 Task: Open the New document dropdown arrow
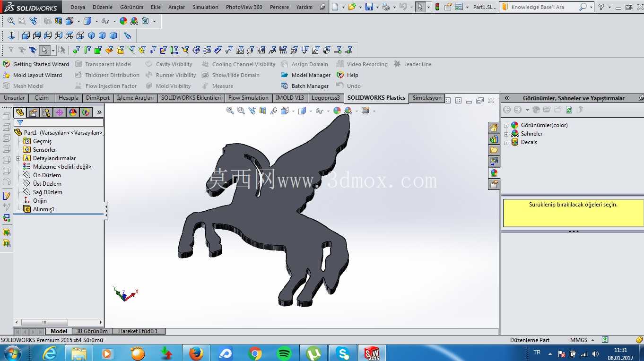[x=343, y=8]
